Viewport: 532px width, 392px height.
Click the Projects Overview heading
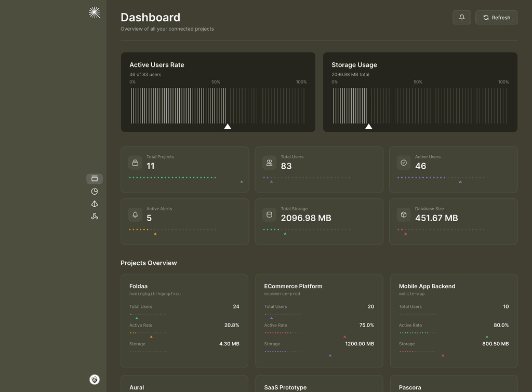(149, 263)
